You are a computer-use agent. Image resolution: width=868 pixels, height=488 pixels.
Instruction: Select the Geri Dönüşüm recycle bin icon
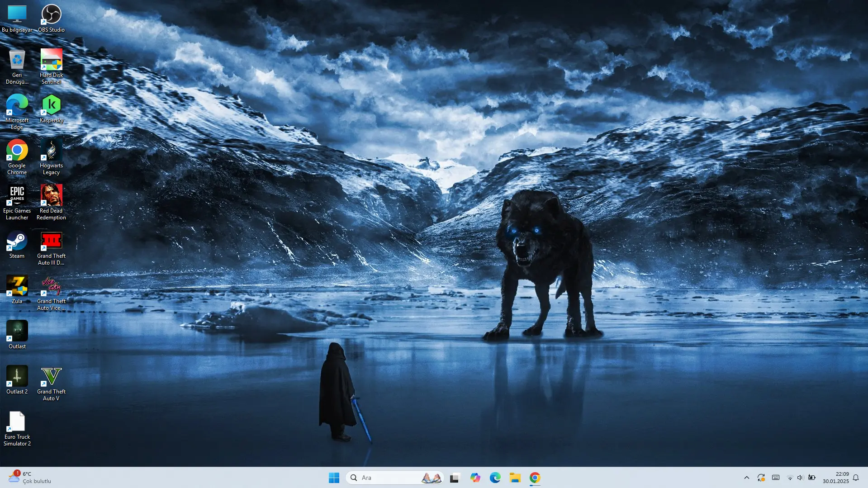coord(17,67)
